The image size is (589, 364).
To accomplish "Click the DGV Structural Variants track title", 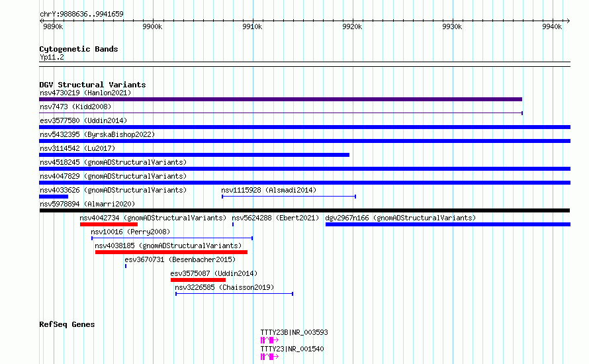I will pyautogui.click(x=93, y=85).
